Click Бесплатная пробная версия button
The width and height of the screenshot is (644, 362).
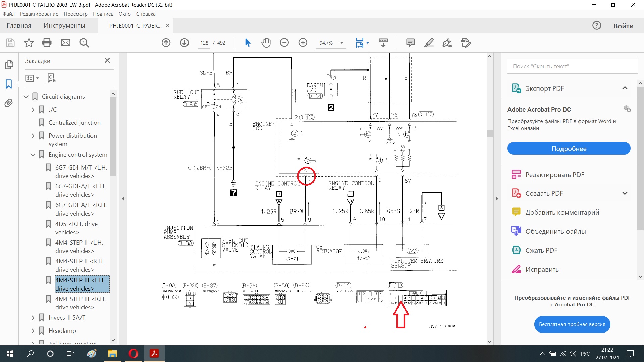[x=572, y=324]
